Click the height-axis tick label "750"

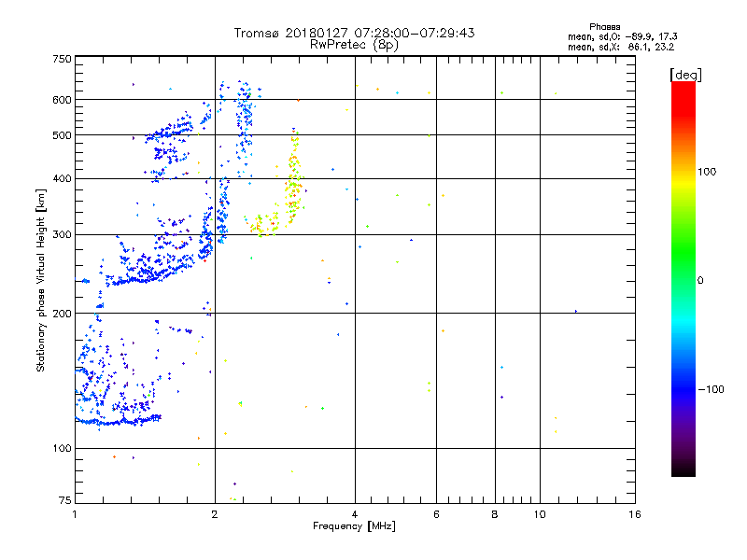click(x=62, y=59)
